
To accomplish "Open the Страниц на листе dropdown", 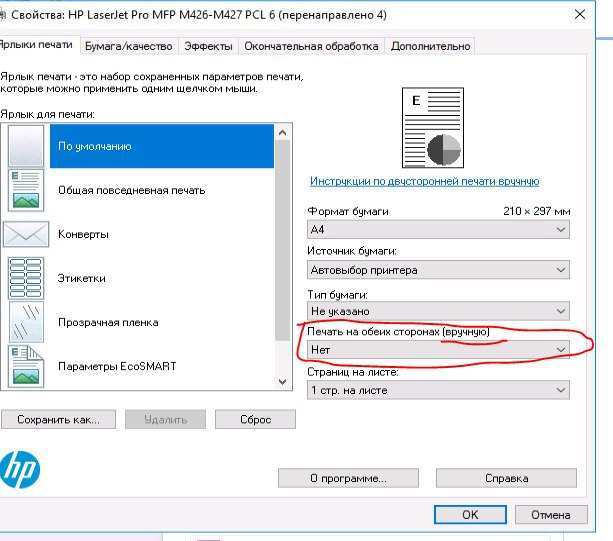I will (x=438, y=390).
